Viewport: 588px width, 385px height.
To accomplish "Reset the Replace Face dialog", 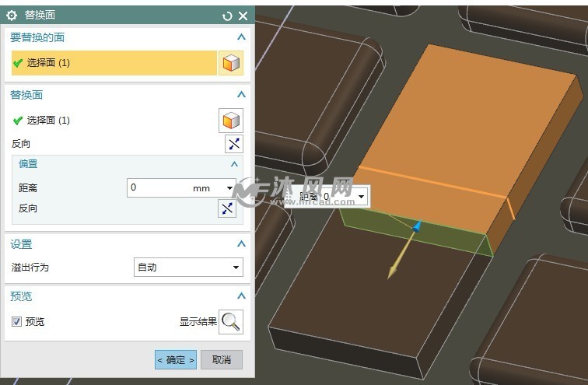I will [x=227, y=16].
